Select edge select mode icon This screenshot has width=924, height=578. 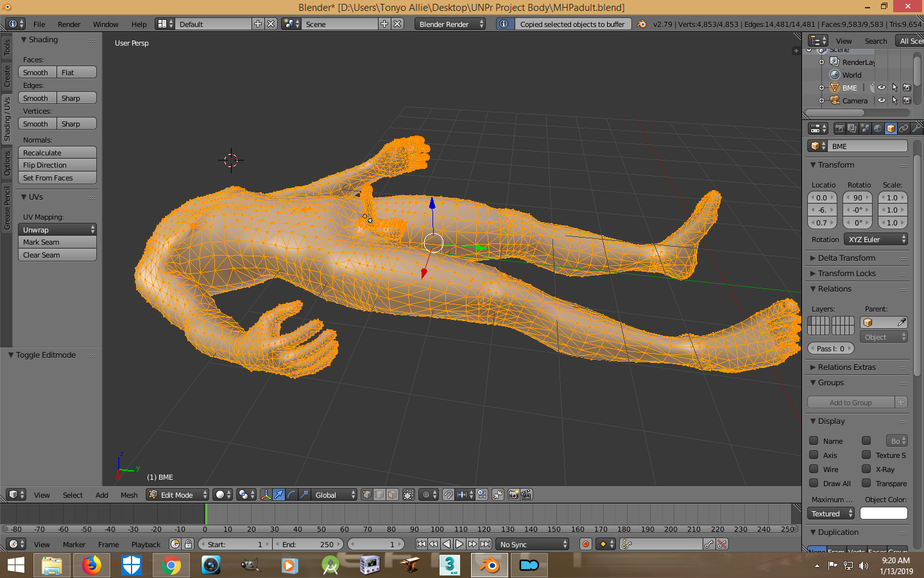380,495
